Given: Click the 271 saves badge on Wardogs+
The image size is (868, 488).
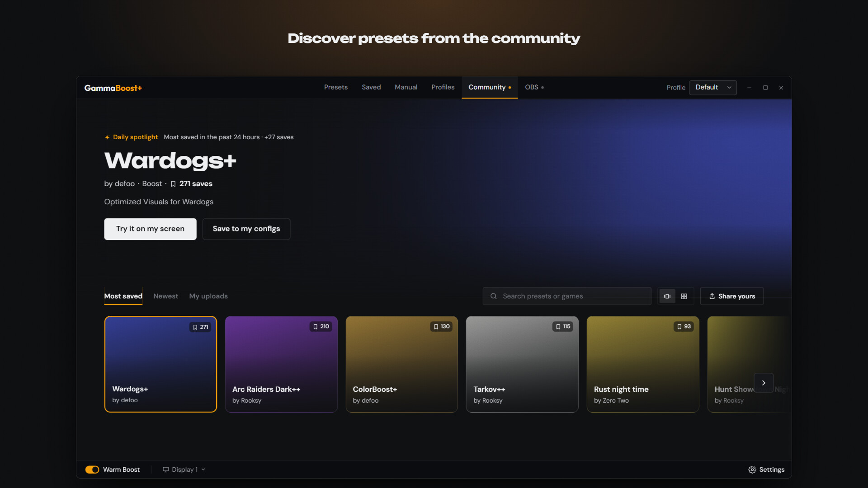Looking at the screenshot, I should point(200,327).
